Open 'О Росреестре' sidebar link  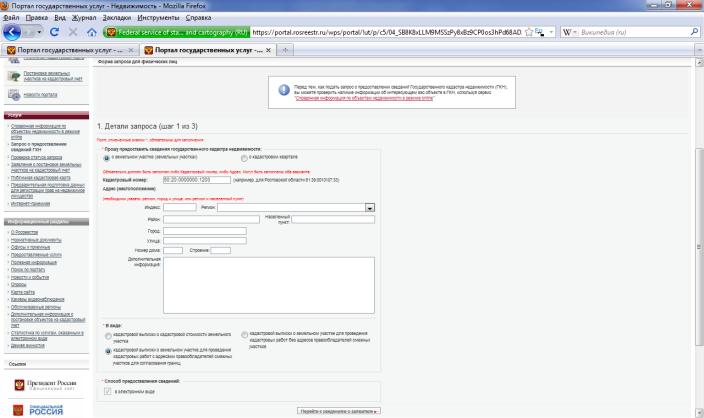pos(24,232)
